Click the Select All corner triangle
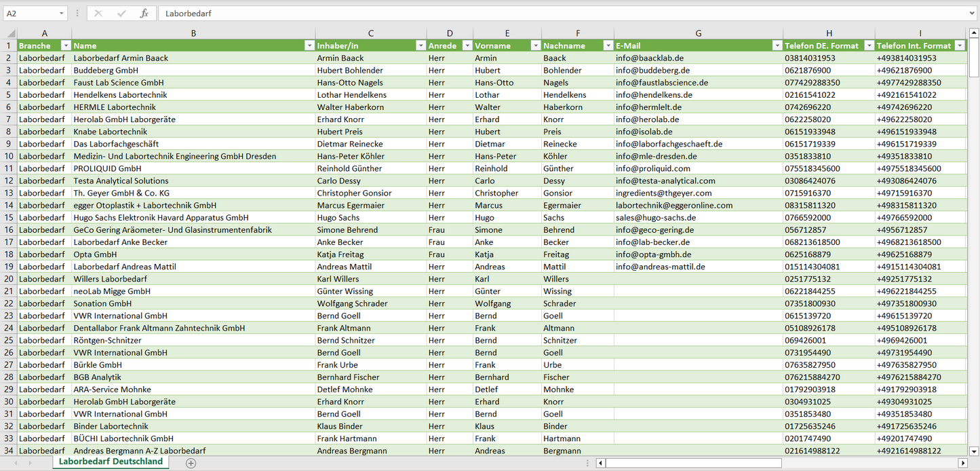 pos(10,33)
